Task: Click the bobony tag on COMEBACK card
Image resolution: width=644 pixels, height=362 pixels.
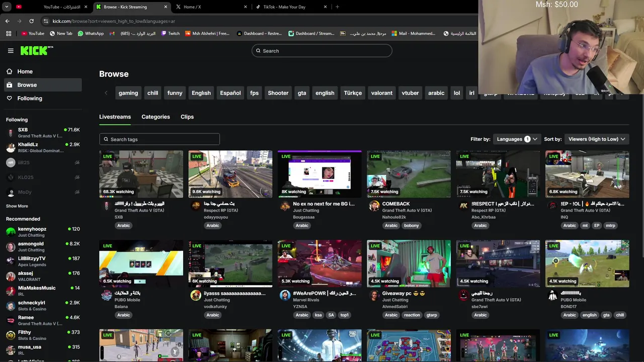Action: [x=411, y=226]
